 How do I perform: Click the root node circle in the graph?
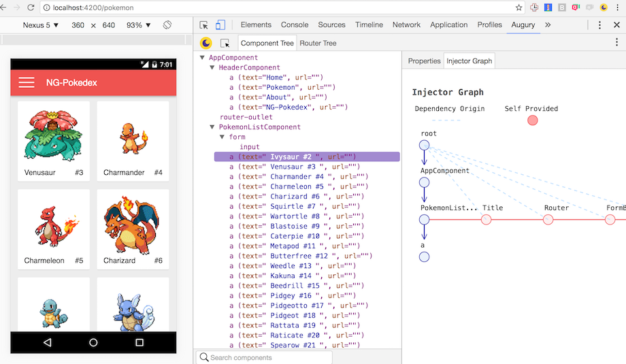coord(425,146)
